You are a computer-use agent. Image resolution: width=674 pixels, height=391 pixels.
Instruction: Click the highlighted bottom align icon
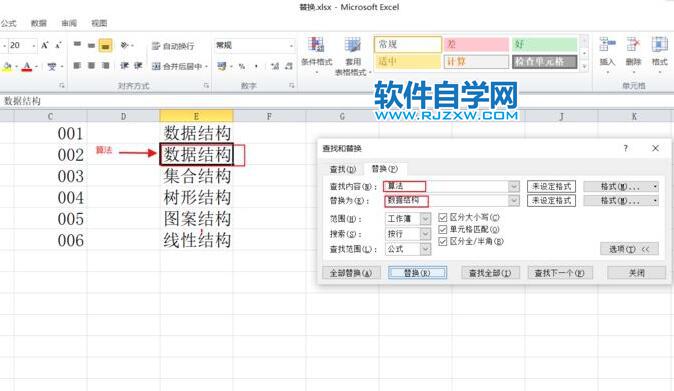[106, 45]
